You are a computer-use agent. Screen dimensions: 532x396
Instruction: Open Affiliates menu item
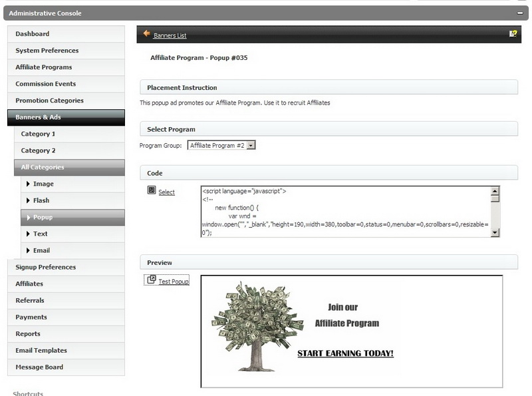coord(66,284)
